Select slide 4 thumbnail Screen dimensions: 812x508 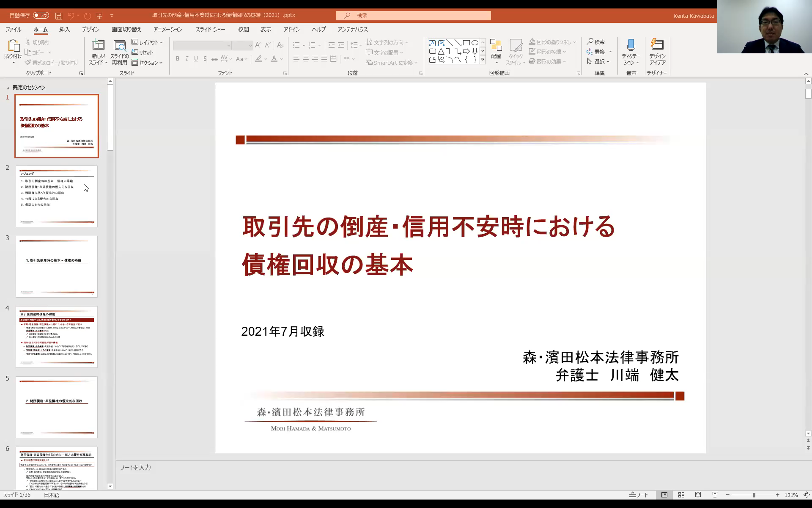[57, 337]
